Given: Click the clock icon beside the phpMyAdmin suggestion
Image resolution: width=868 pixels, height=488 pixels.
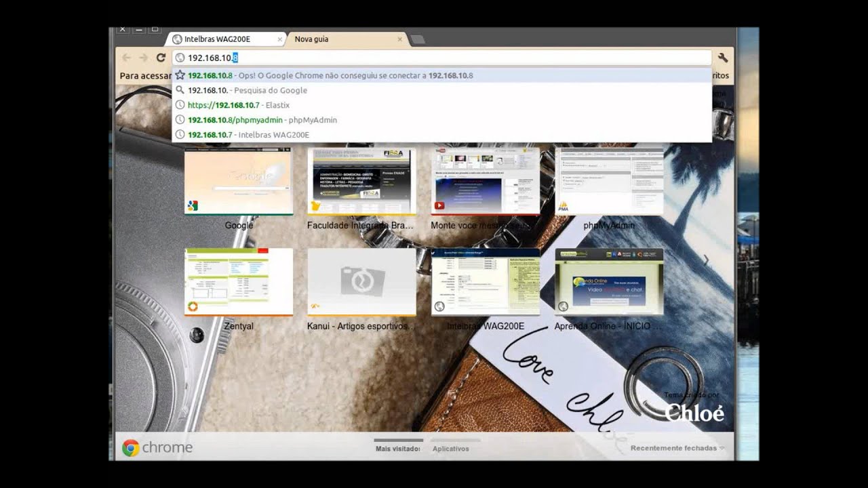Looking at the screenshot, I should [180, 120].
